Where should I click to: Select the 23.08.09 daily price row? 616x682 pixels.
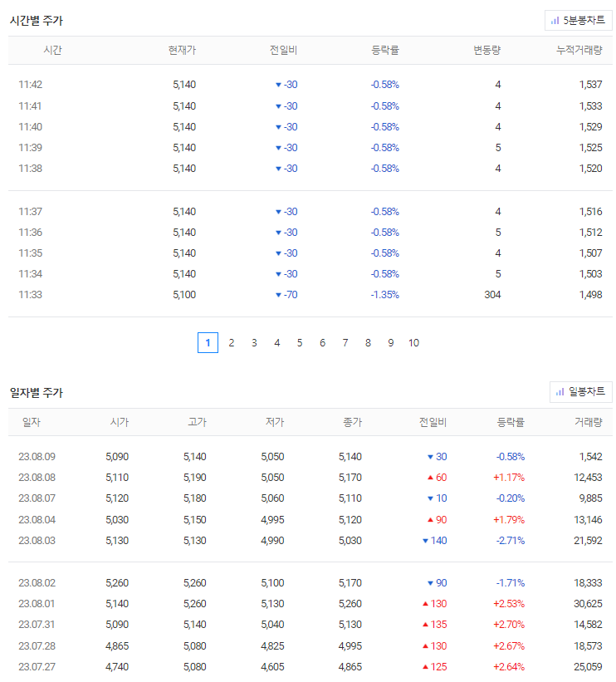(x=310, y=457)
